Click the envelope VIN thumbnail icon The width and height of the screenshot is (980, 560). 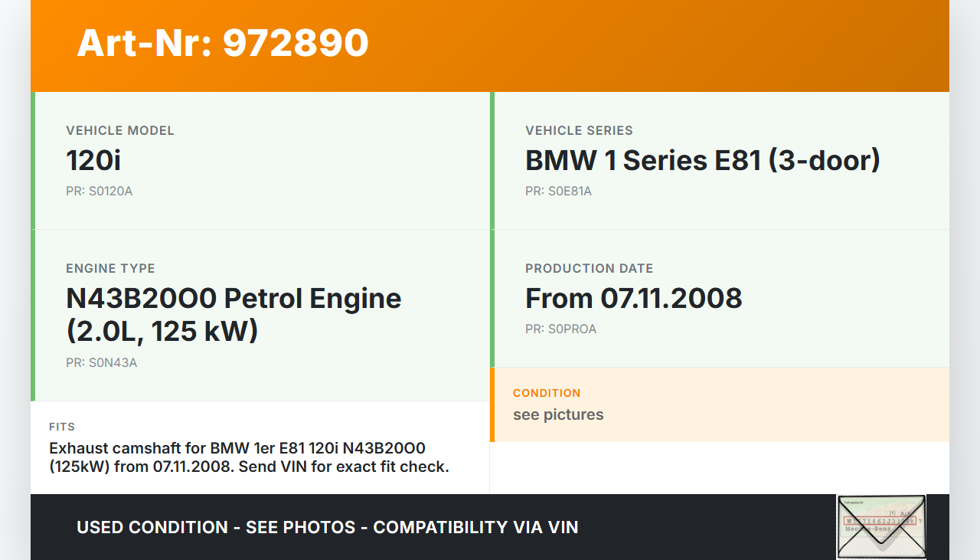881,526
